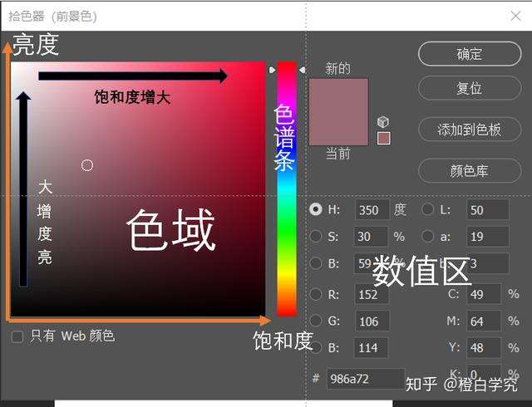Click the 拾色器 (前景色) title text
Viewport: 532px width, 407px height.
click(52, 16)
